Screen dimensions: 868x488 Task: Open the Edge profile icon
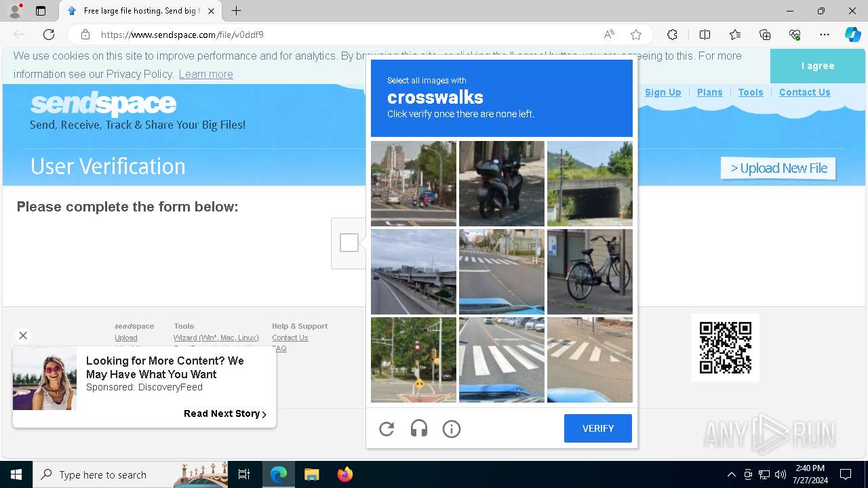click(x=15, y=11)
